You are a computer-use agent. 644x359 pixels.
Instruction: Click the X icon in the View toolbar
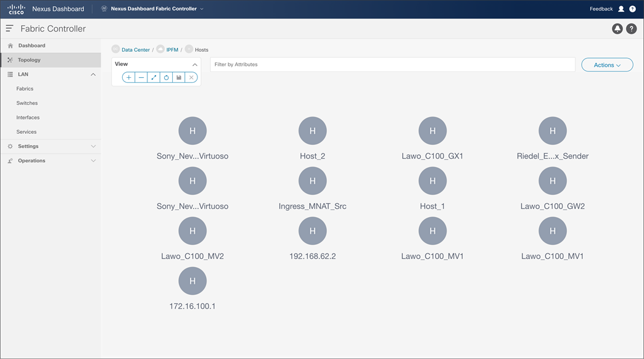point(191,77)
